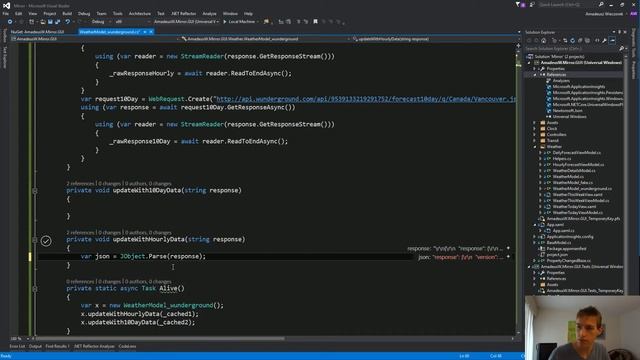
Task: Collapse the Alive method outline
Action: coord(35,289)
